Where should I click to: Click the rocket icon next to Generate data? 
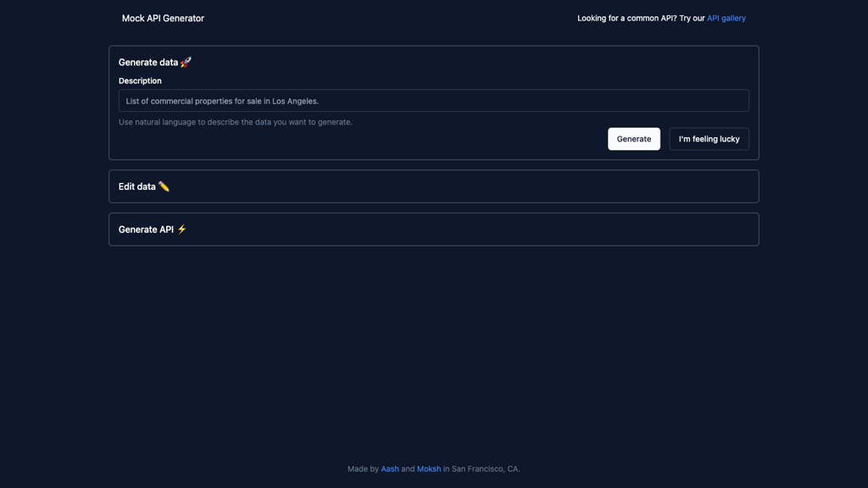[x=187, y=61]
